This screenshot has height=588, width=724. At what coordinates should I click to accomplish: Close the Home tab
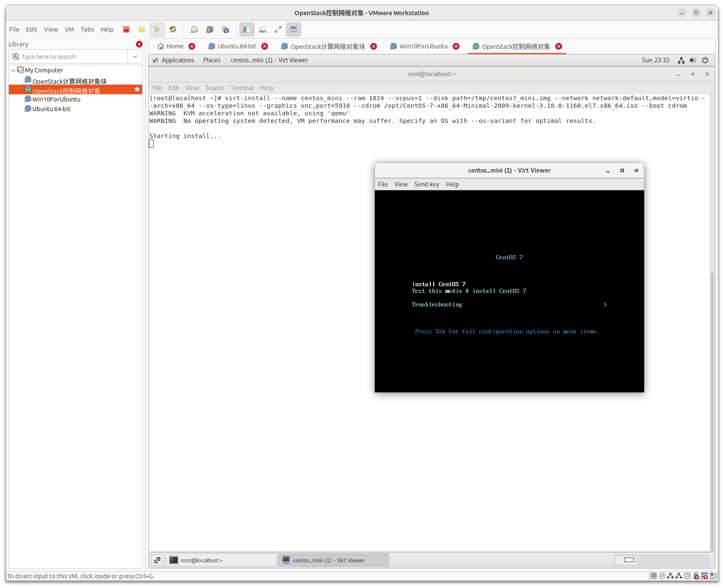click(192, 46)
